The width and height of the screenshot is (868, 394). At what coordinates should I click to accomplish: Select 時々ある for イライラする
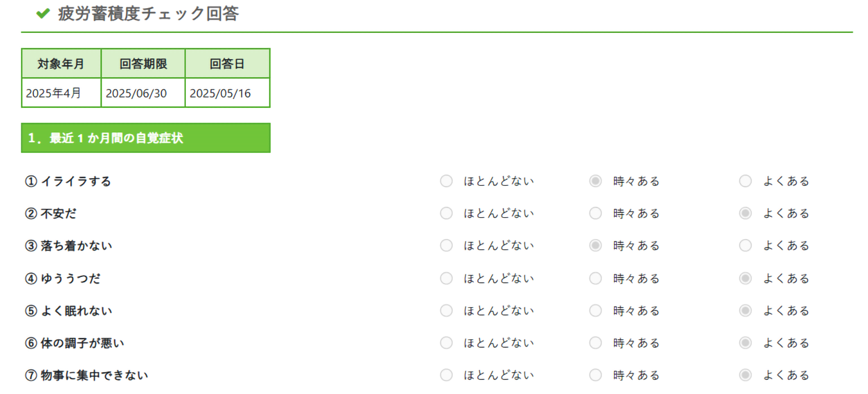click(x=595, y=181)
